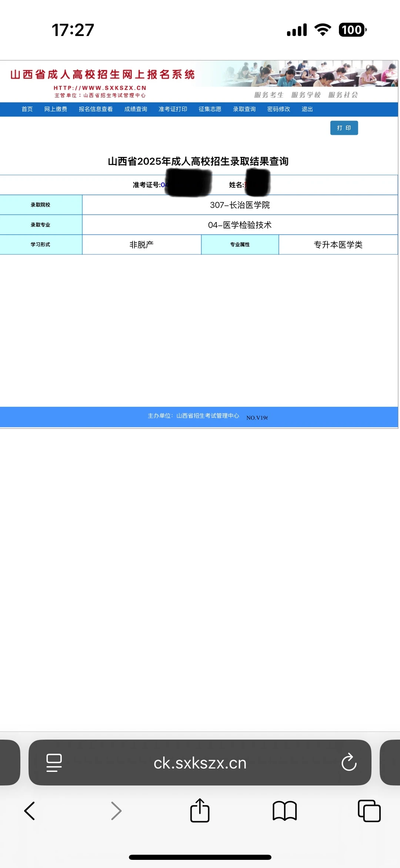Click the 学习形式 label cell
Viewport: 400px width, 868px height.
click(41, 244)
